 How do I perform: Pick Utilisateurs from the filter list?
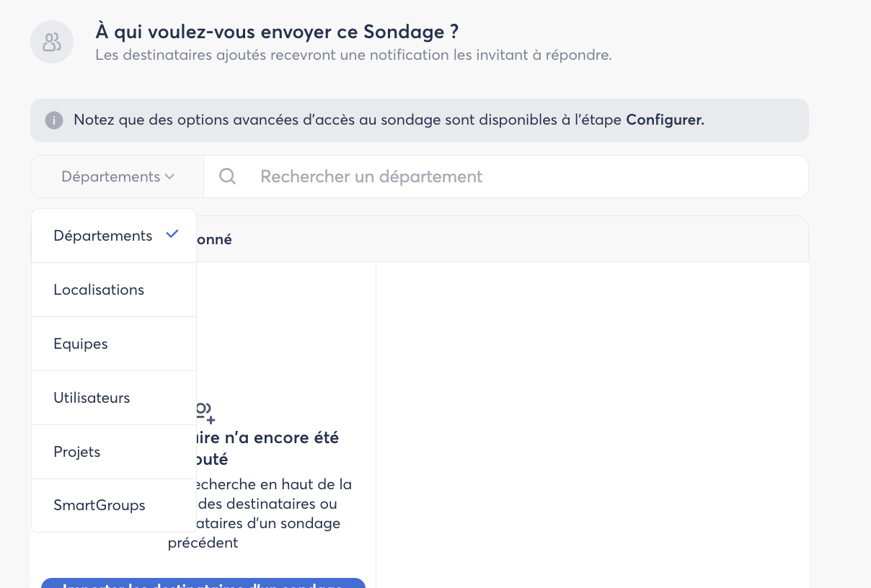tap(92, 398)
